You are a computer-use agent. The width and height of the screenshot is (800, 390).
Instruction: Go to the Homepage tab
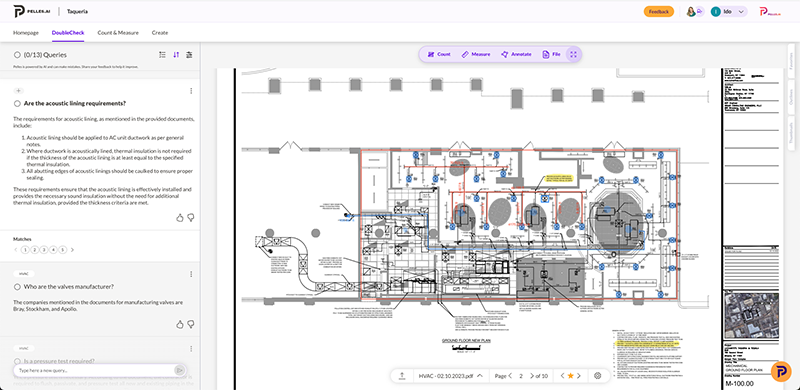26,33
